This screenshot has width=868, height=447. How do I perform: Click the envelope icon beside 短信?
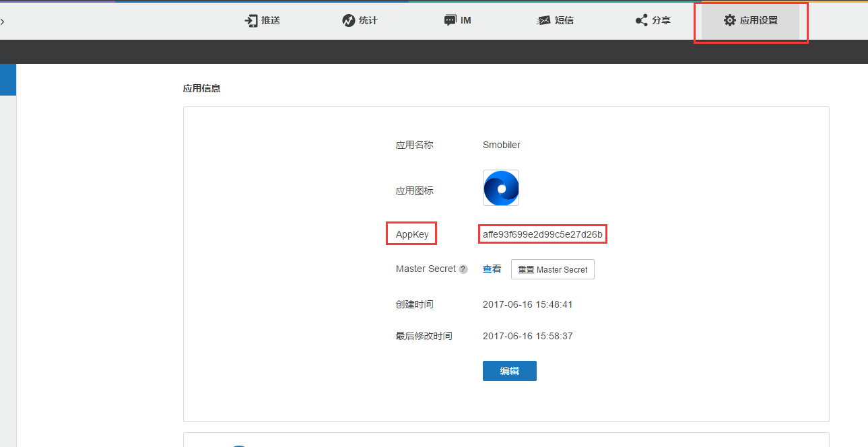(543, 21)
